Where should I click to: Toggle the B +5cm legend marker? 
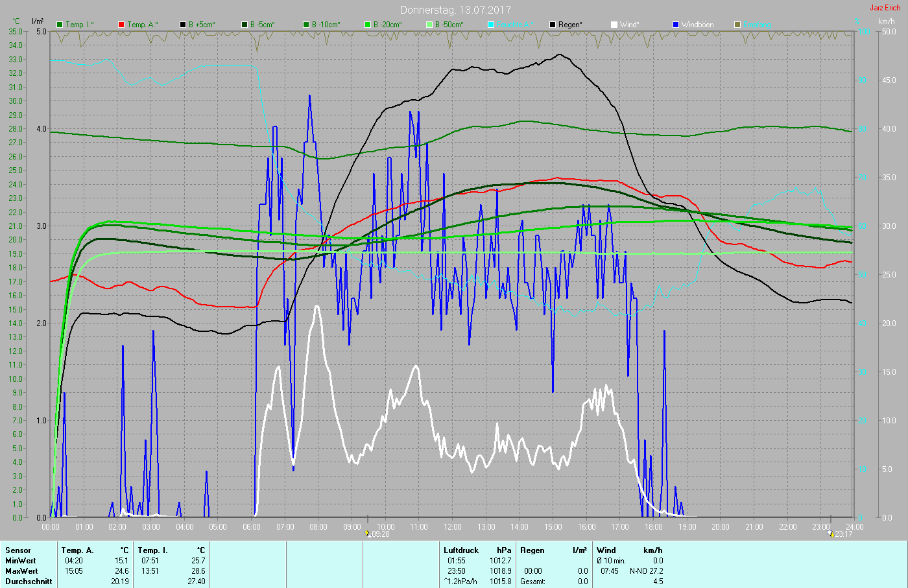click(183, 25)
